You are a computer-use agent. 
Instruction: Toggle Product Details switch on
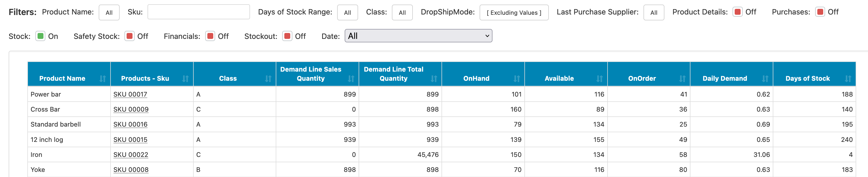738,12
